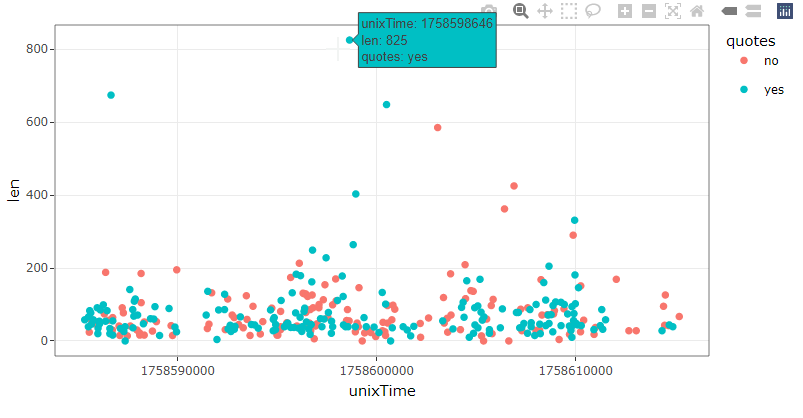The width and height of the screenshot is (803, 418).
Task: Click the x-axis title 'unixTime'
Action: coord(382,391)
